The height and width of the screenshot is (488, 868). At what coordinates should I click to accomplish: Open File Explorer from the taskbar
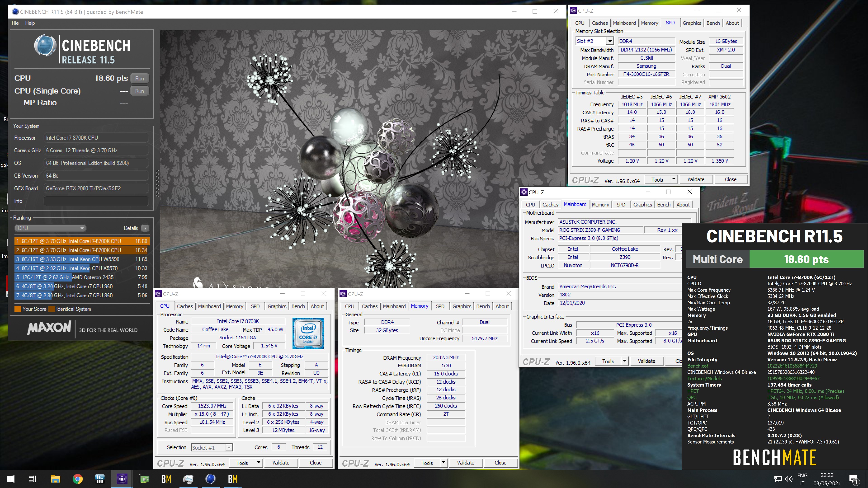[x=55, y=479]
